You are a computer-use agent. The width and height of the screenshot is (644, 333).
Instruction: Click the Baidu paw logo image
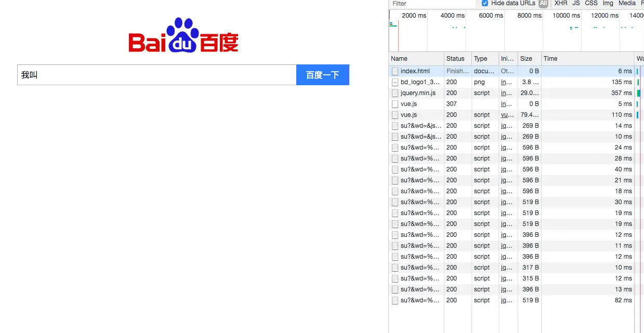click(x=183, y=35)
